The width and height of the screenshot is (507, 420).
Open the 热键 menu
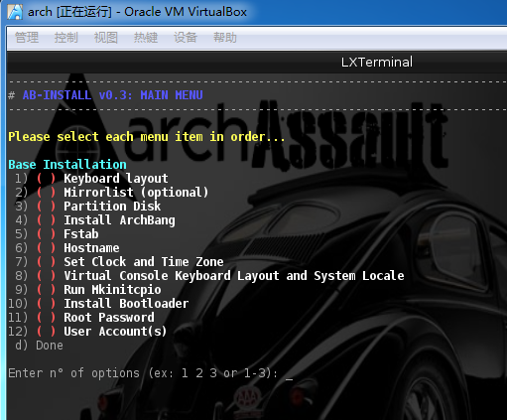(x=146, y=37)
